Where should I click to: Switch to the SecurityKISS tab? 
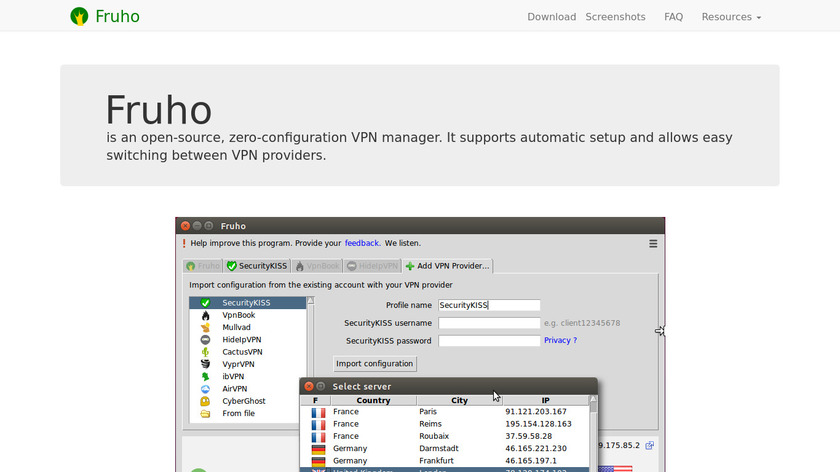click(x=257, y=266)
